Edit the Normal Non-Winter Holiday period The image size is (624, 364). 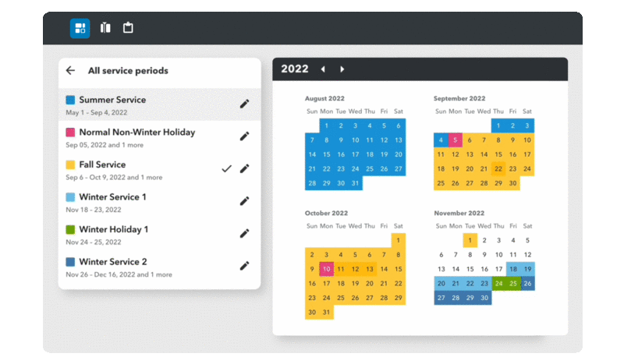[x=244, y=136]
